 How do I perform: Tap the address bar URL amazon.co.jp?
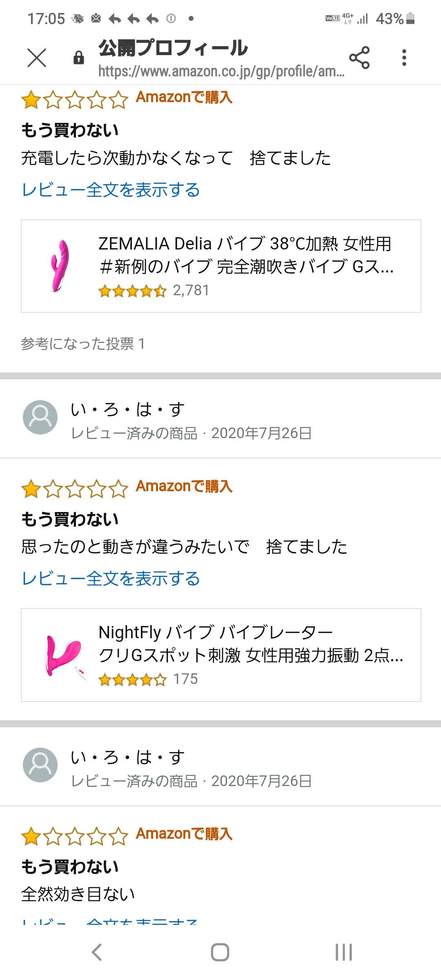tap(221, 71)
